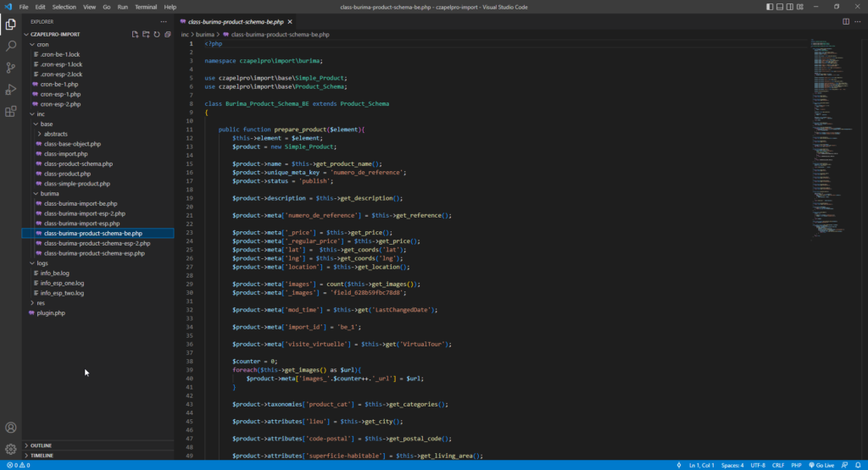Click New Folder icon in explorer header
868x470 pixels.
pos(146,34)
